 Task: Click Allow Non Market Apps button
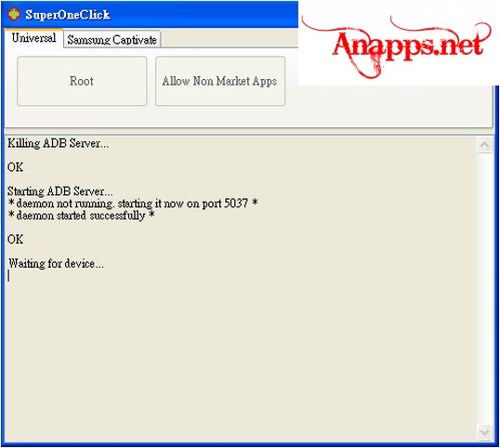(x=220, y=81)
